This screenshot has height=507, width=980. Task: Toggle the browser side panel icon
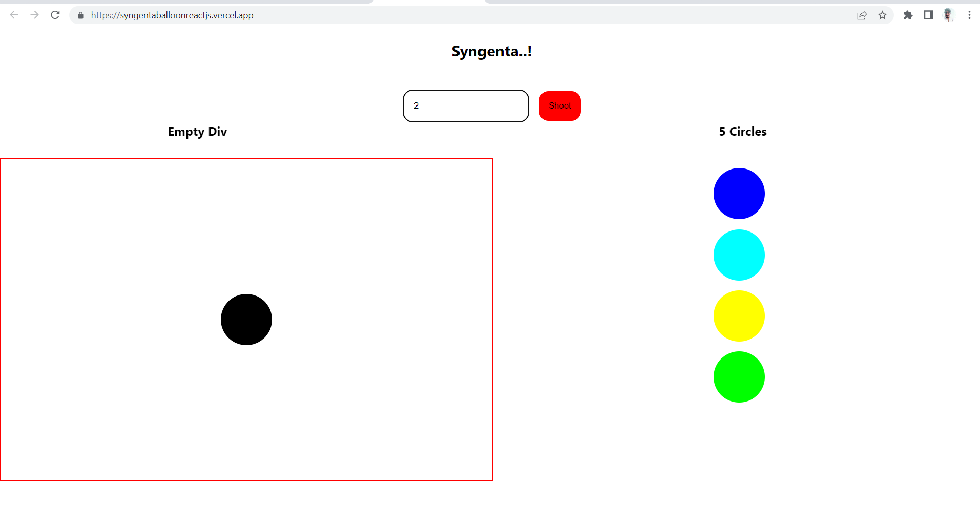point(928,15)
